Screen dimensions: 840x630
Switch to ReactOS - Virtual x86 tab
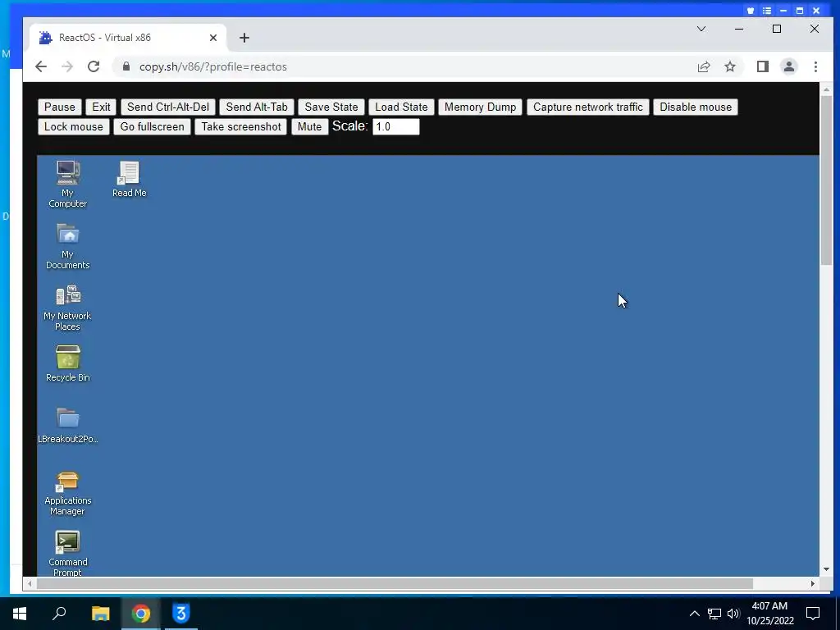127,38
